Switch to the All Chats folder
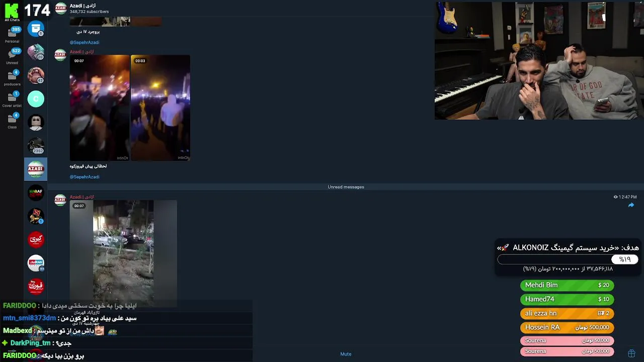 click(x=12, y=12)
